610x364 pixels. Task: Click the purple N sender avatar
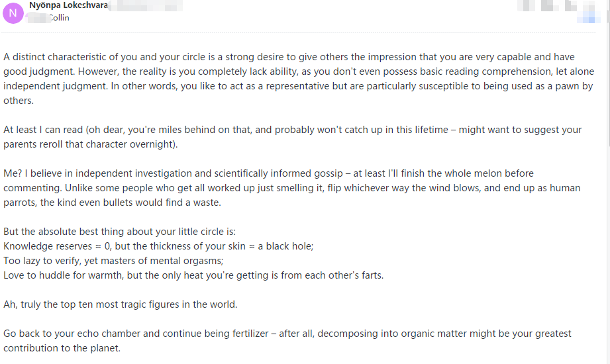[x=13, y=12]
